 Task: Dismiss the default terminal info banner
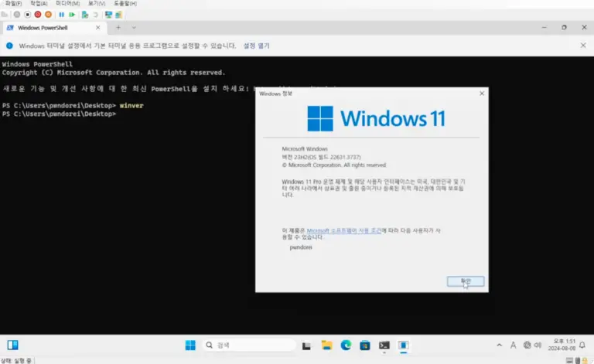tap(583, 46)
